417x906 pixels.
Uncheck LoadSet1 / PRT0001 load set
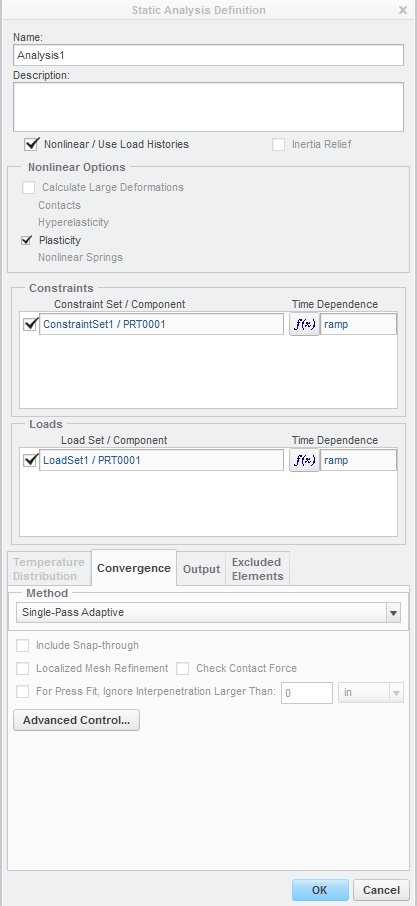pyautogui.click(x=30, y=461)
